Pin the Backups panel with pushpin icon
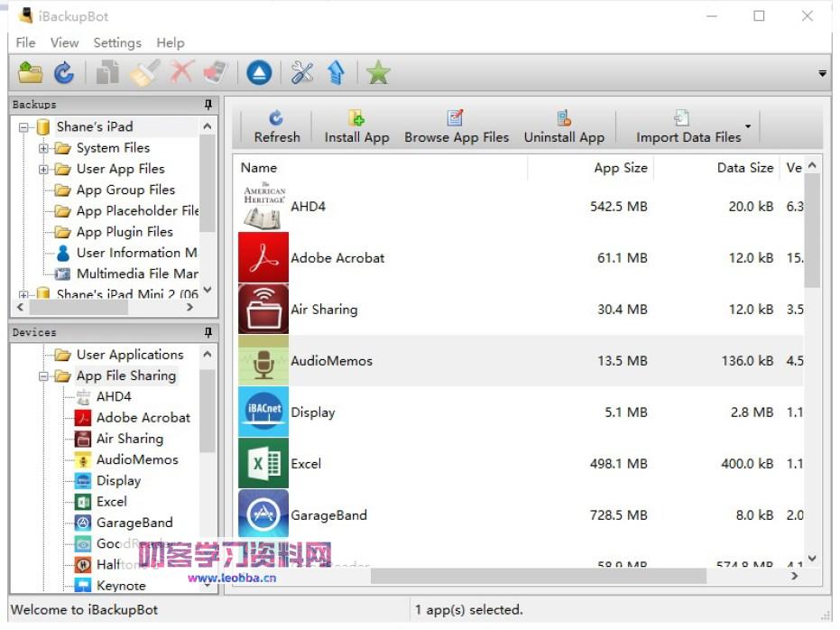The width and height of the screenshot is (840, 630). coord(208,105)
